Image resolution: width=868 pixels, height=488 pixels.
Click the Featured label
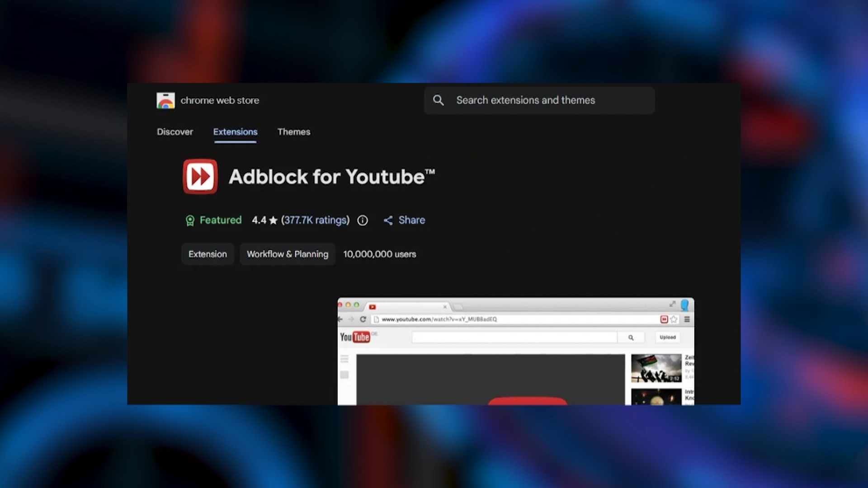(221, 221)
